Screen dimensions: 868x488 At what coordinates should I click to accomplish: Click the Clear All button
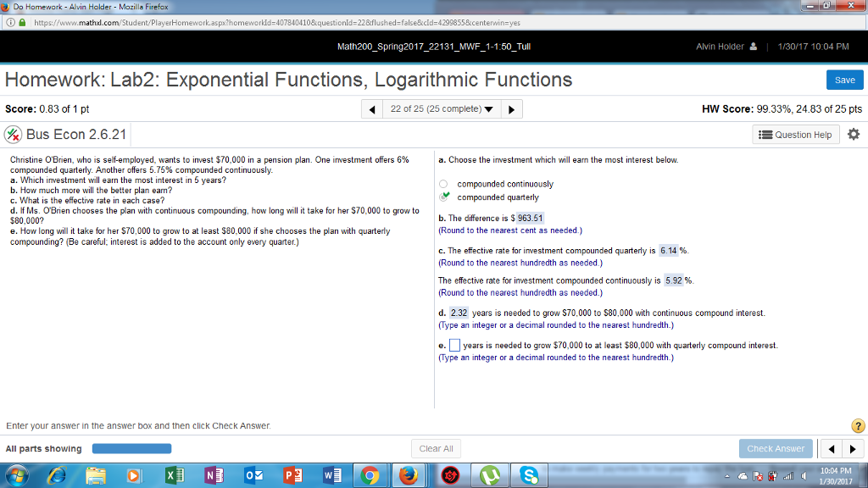436,448
